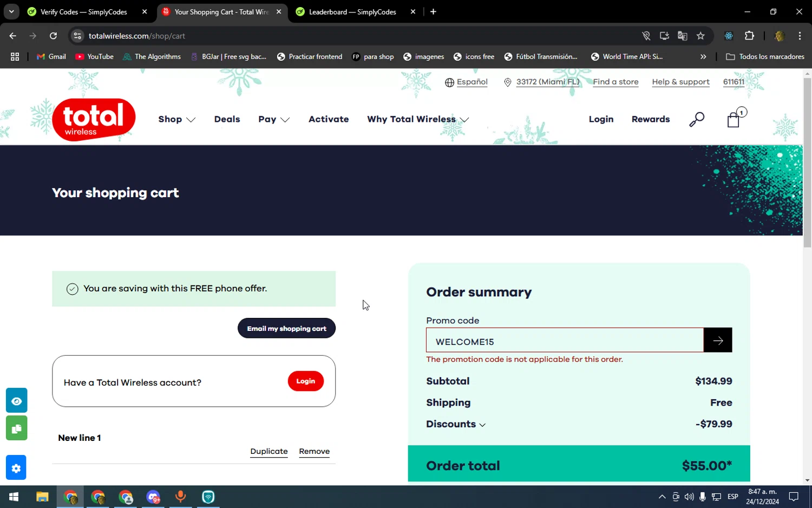The width and height of the screenshot is (812, 508).
Task: Change the 33172 Miami FL location
Action: pos(548,82)
